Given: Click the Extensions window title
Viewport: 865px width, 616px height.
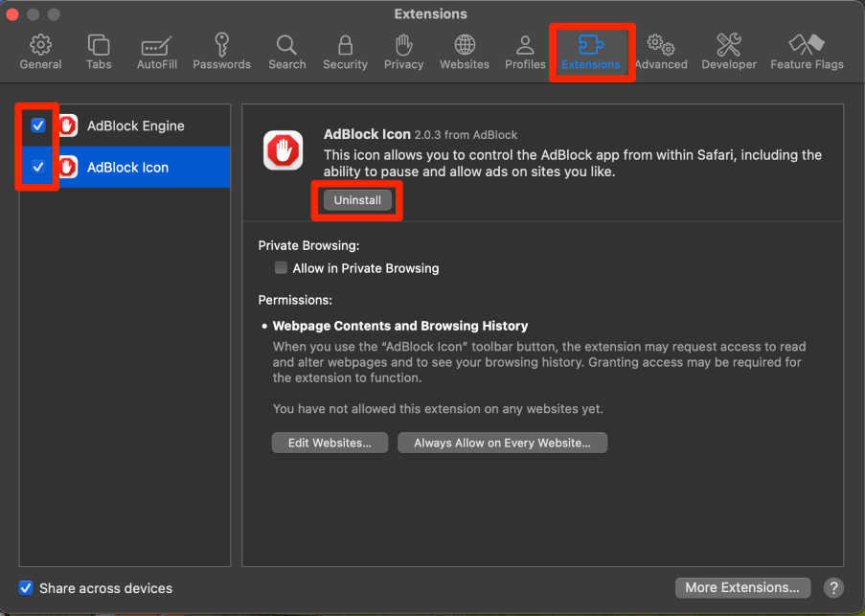Looking at the screenshot, I should point(431,13).
